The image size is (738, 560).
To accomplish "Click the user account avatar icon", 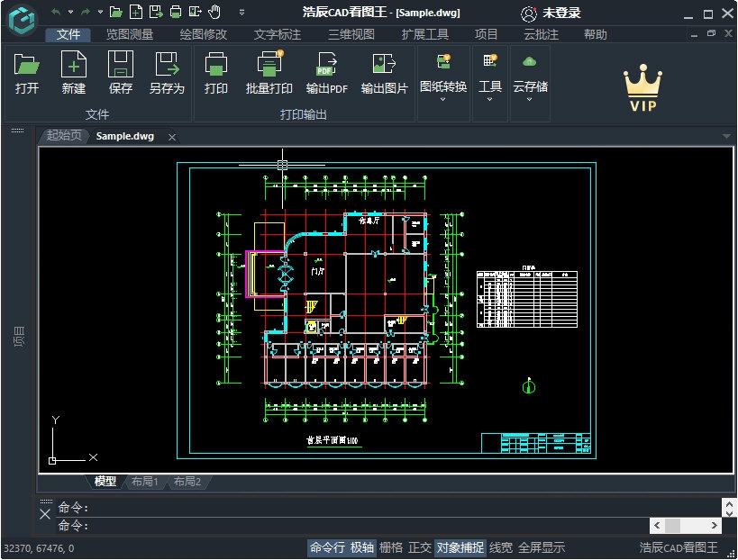I will 529,14.
